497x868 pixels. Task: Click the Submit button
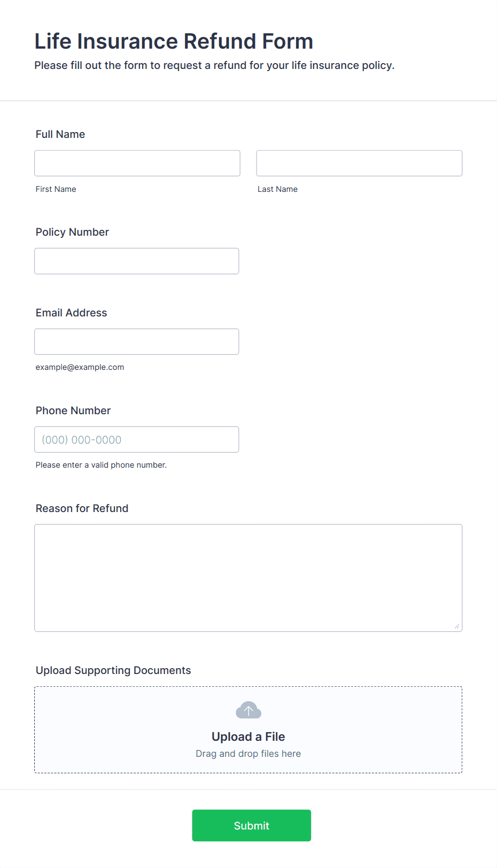click(252, 825)
